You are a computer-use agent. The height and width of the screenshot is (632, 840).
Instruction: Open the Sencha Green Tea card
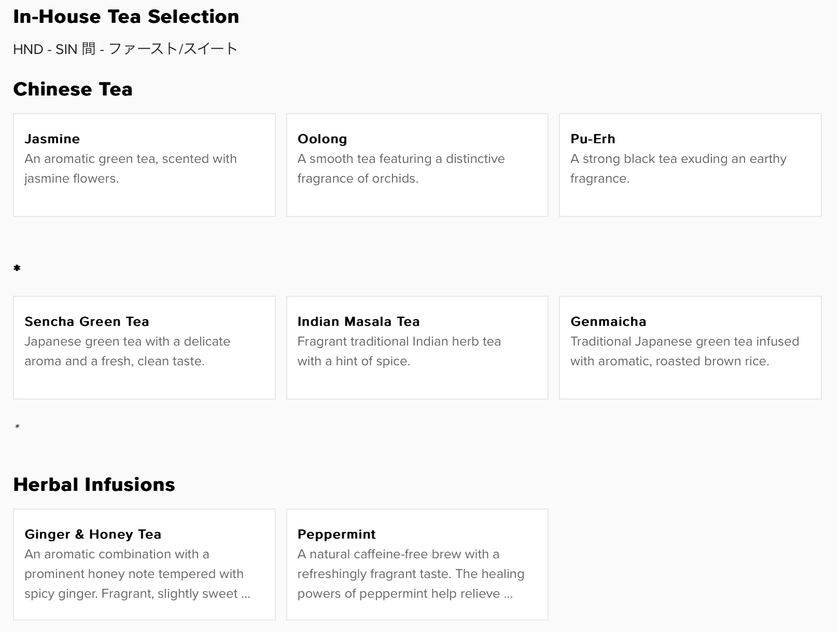coord(144,348)
